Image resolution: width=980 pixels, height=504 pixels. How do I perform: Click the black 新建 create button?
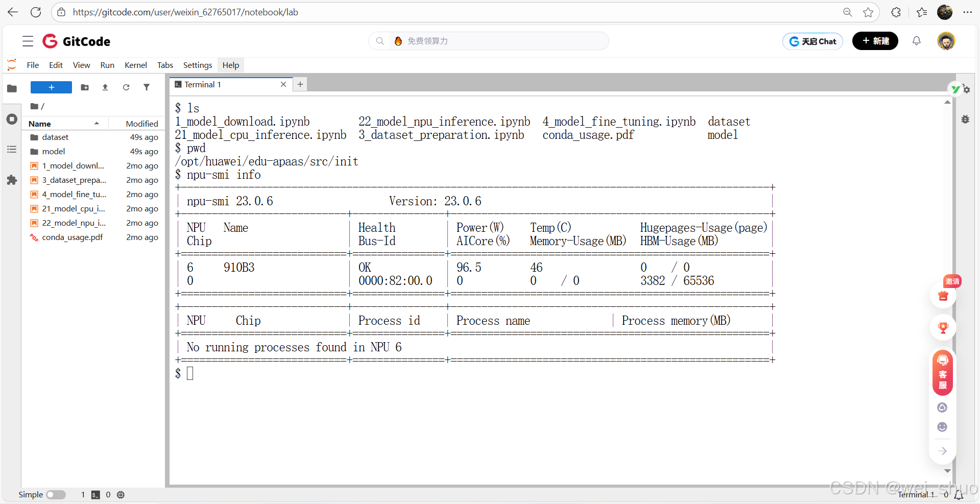875,41
